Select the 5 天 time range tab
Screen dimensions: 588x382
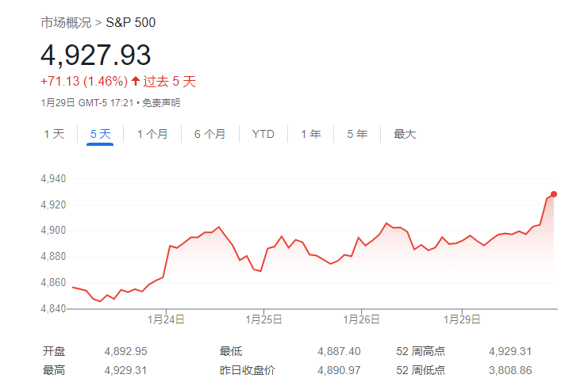[x=101, y=134]
